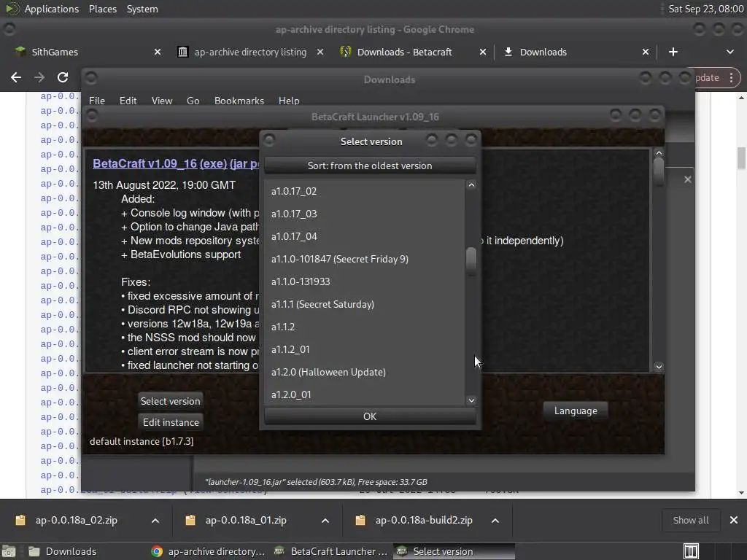Open Chrome tab search dropdown
747x560 pixels.
point(729,52)
